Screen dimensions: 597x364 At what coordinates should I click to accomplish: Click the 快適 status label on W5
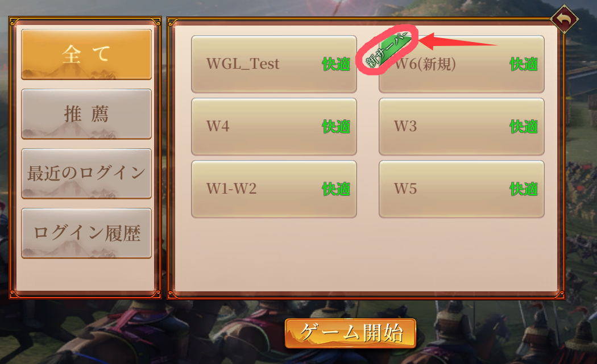[524, 189]
